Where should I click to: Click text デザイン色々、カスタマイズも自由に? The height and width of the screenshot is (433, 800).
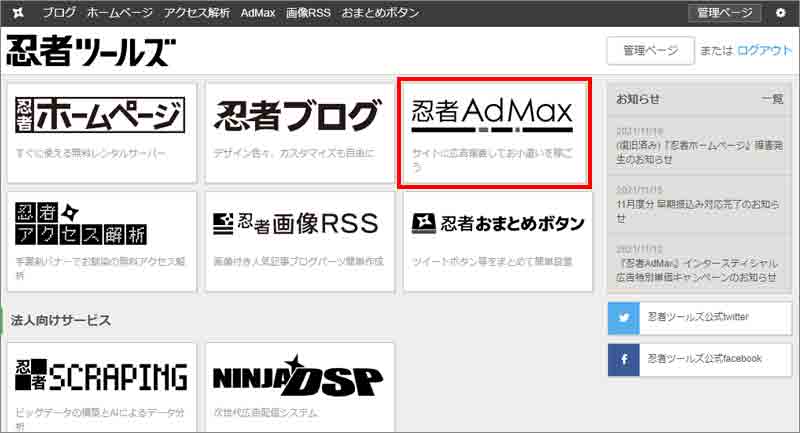click(294, 153)
